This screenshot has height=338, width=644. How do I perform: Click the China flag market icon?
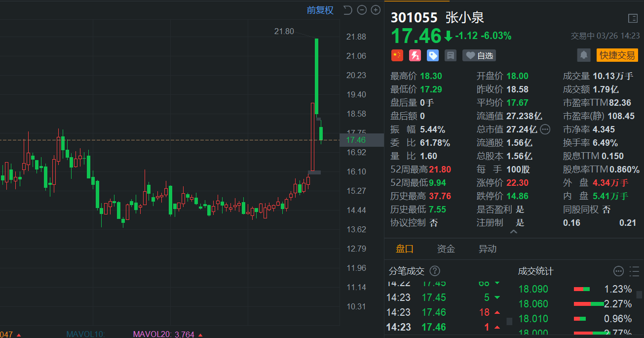pyautogui.click(x=397, y=55)
